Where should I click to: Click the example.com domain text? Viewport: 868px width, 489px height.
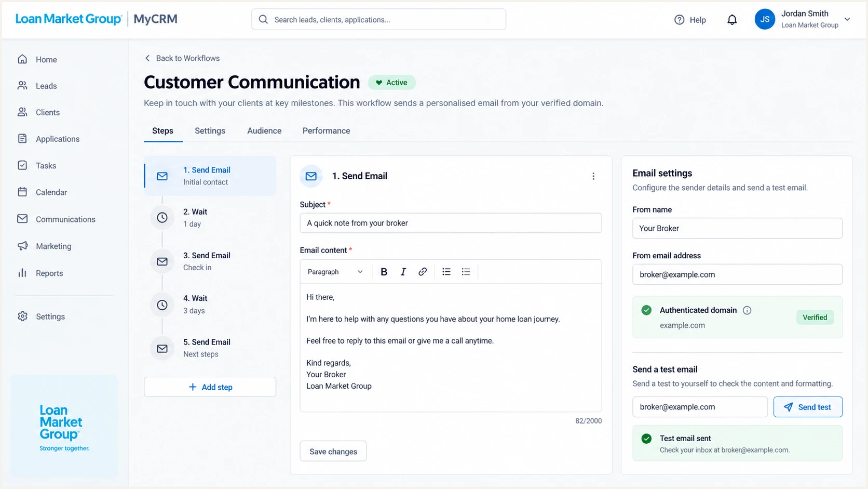click(682, 325)
